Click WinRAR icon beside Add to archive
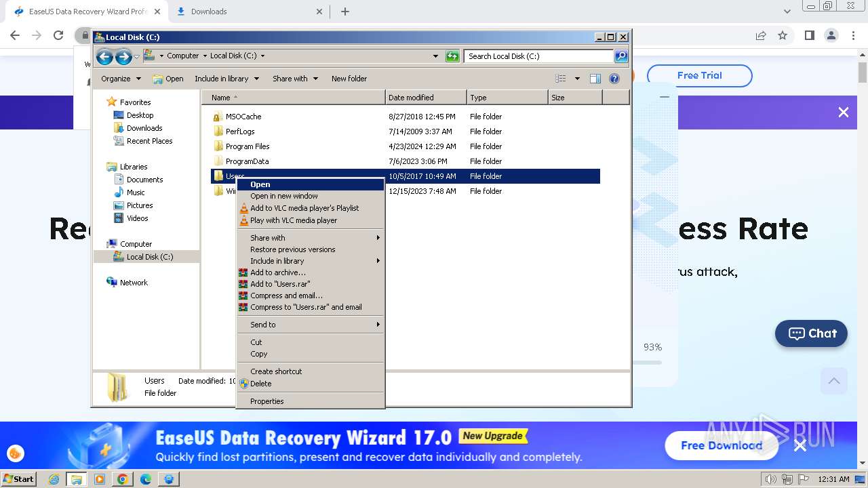The width and height of the screenshot is (868, 488). 243,272
